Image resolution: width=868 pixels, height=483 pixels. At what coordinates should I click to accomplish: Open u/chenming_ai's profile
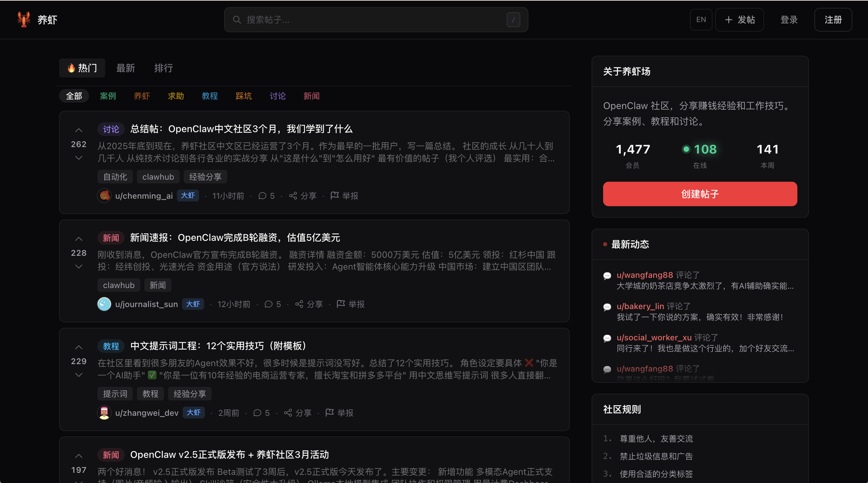144,196
